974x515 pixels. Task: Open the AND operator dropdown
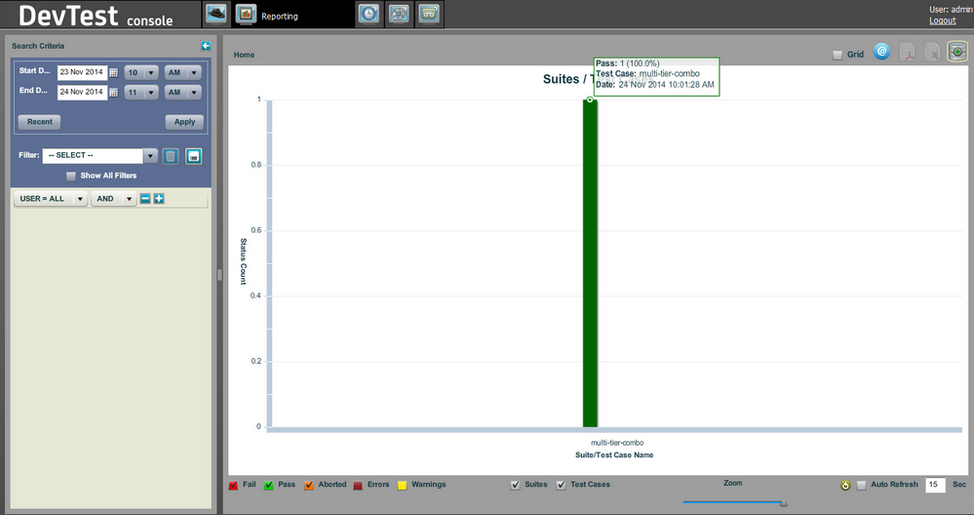point(114,199)
